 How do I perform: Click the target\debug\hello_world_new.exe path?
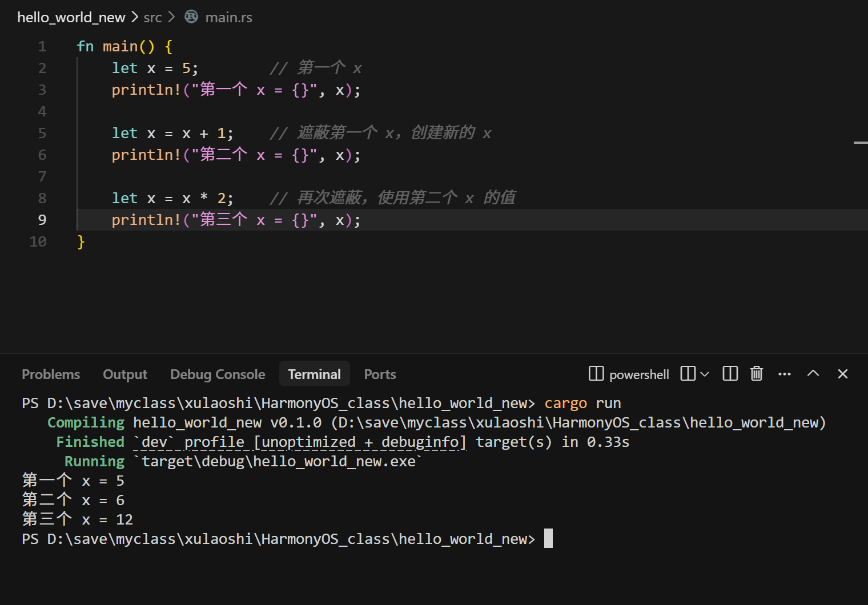pyautogui.click(x=278, y=461)
